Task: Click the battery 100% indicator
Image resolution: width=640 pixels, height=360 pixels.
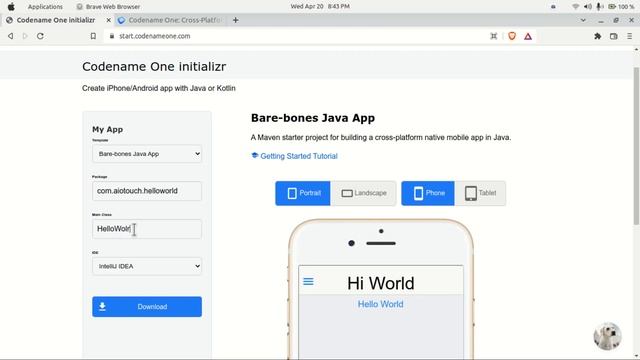Action: 621,7
